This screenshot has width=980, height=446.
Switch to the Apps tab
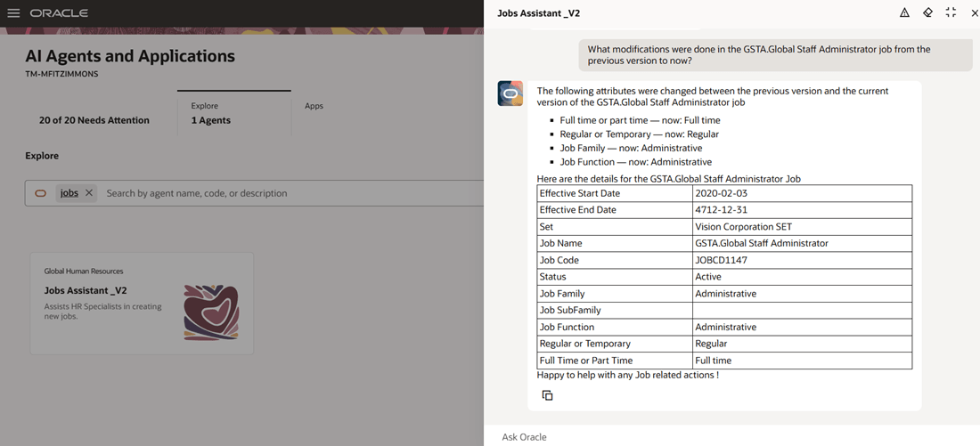pos(314,106)
